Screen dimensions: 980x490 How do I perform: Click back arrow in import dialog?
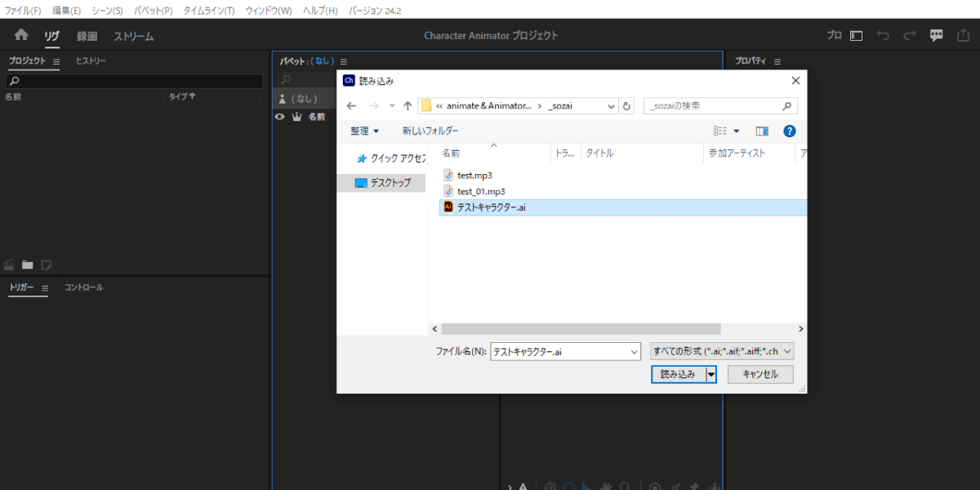pos(352,106)
